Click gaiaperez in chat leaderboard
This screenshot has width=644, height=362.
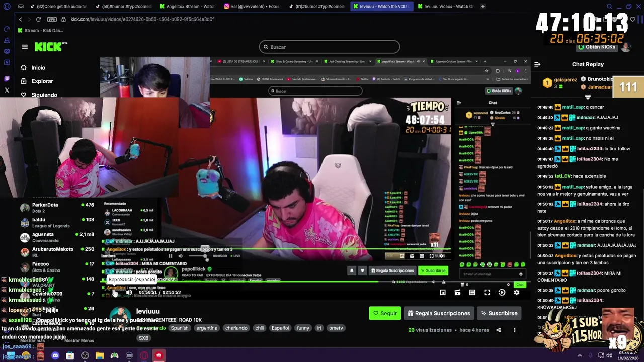[566, 80]
